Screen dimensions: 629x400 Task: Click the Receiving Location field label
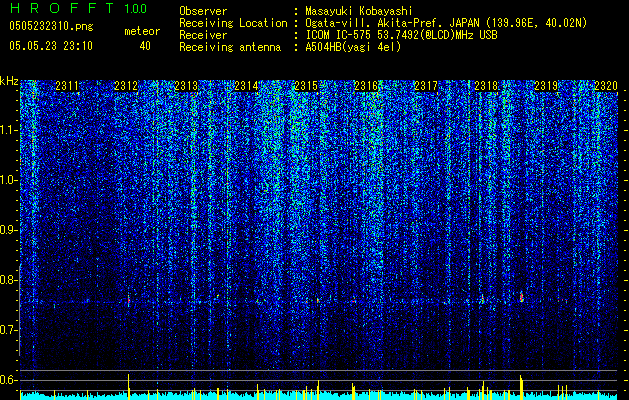(233, 23)
